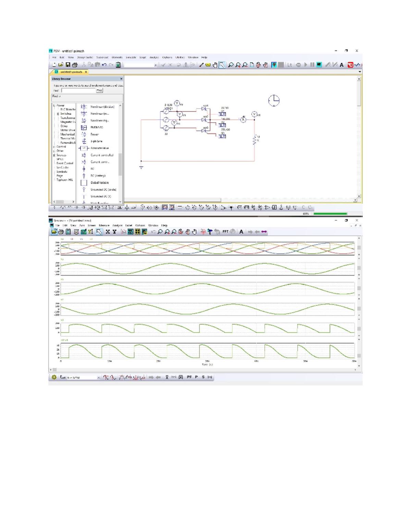Select 'Typhoon HIL' in library tree

[x=65, y=180]
